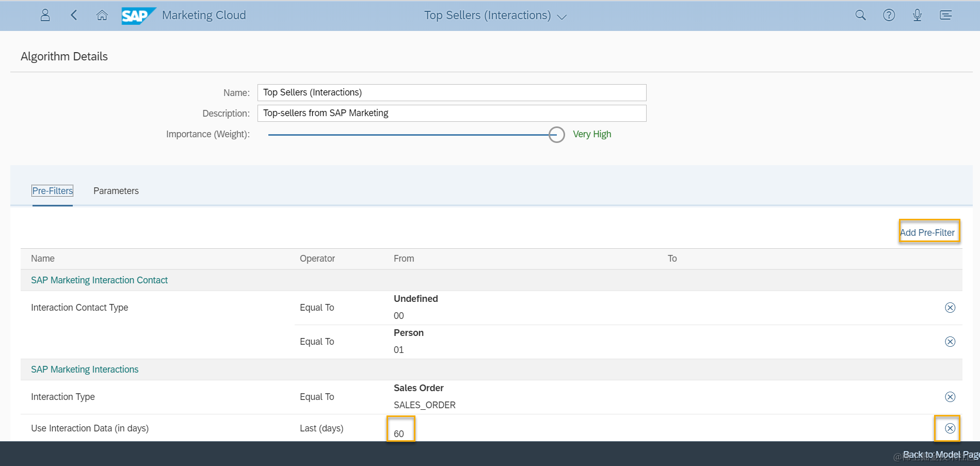
Task: Remove the Sales Order pre-filter
Action: (x=950, y=397)
